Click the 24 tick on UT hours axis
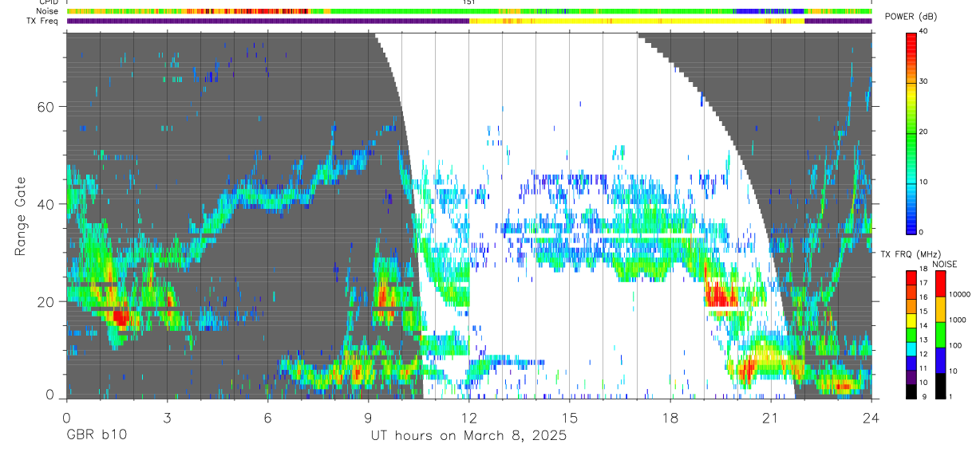The width and height of the screenshot is (980, 452). pyautogui.click(x=871, y=416)
